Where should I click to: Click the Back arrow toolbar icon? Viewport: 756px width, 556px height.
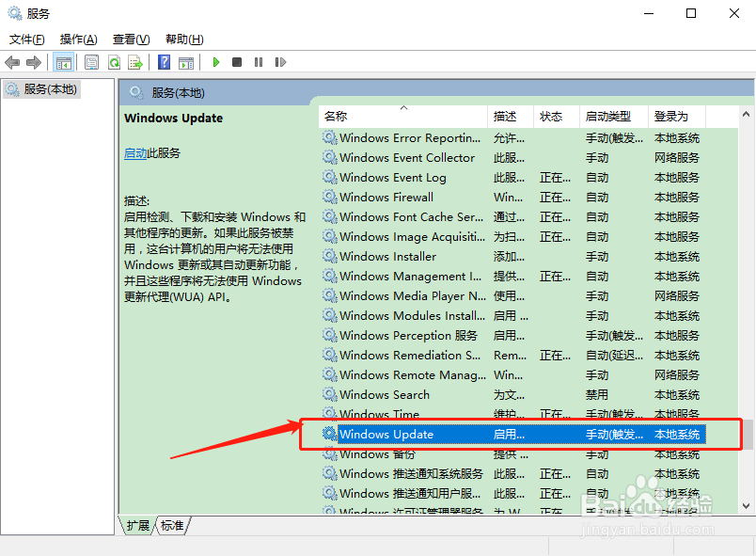(x=12, y=62)
